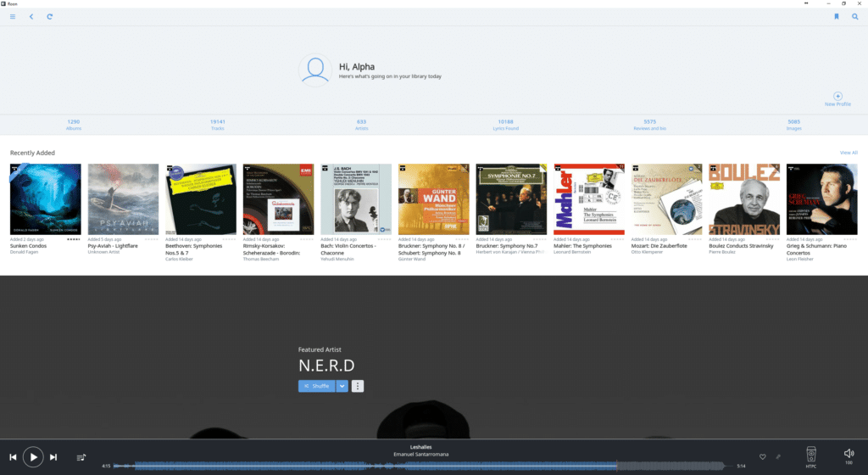The width and height of the screenshot is (868, 475).
Task: Click the Alpha profile avatar
Action: click(315, 70)
